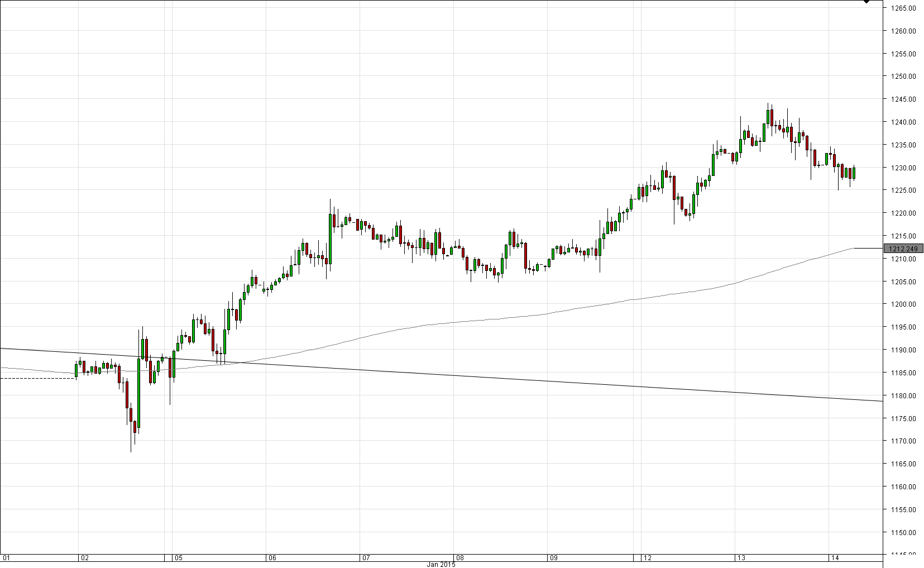Click the 1260.00 price axis label

(x=903, y=31)
